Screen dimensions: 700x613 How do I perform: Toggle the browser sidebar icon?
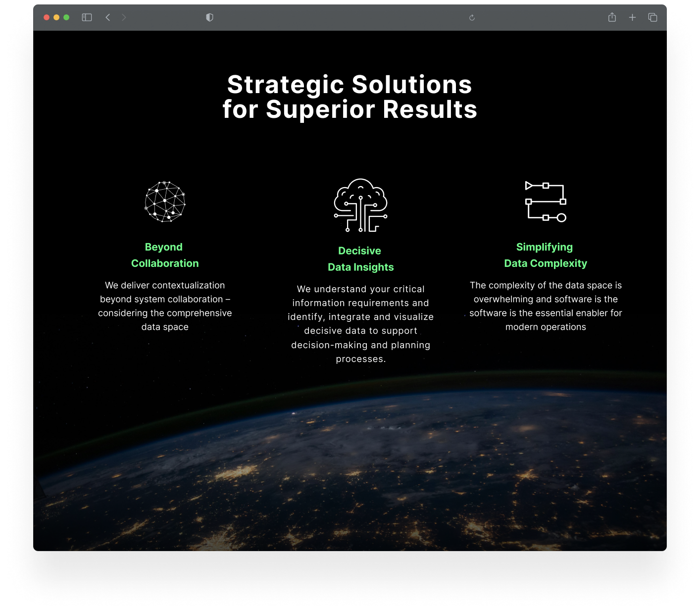coord(87,17)
